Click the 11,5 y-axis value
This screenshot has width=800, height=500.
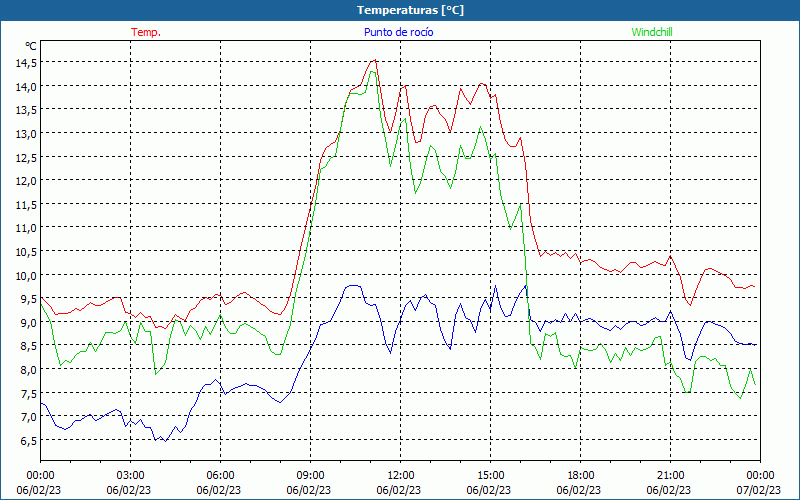coord(26,204)
